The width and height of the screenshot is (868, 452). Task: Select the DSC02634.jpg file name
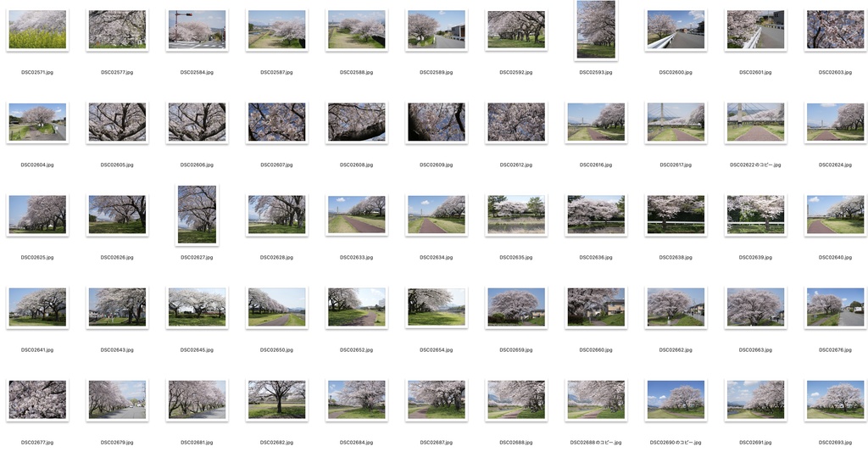tap(437, 258)
